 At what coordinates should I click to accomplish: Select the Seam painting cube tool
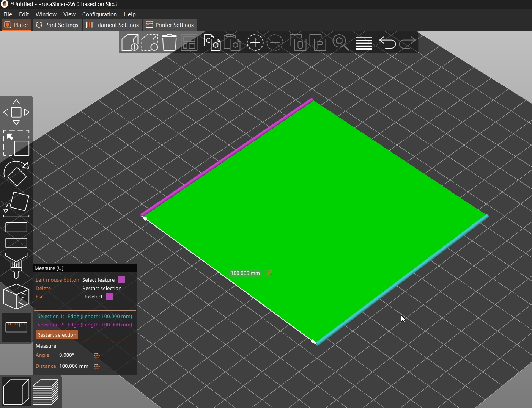16,296
